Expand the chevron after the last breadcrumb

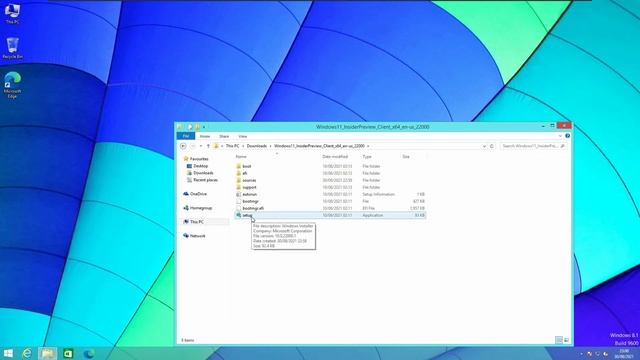368,146
